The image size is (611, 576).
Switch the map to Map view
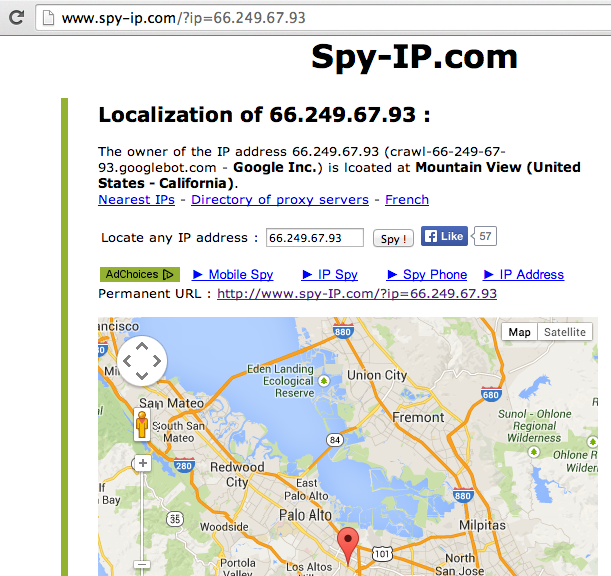pyautogui.click(x=519, y=332)
